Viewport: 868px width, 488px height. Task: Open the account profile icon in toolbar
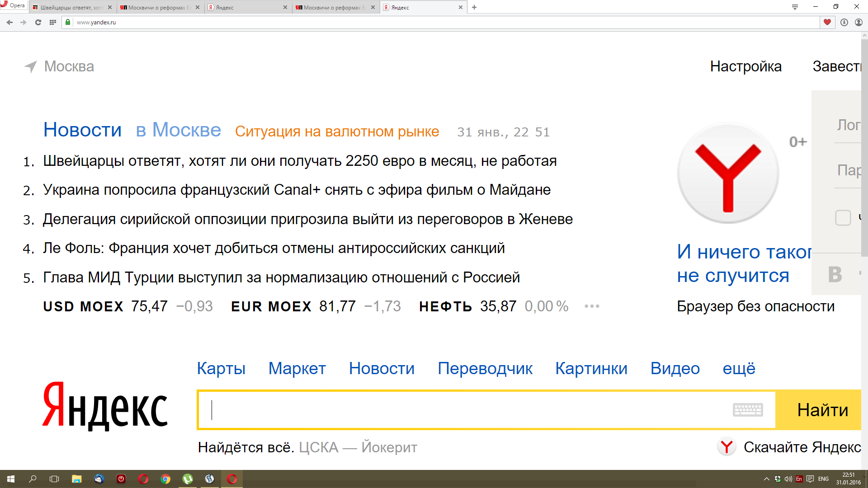859,22
